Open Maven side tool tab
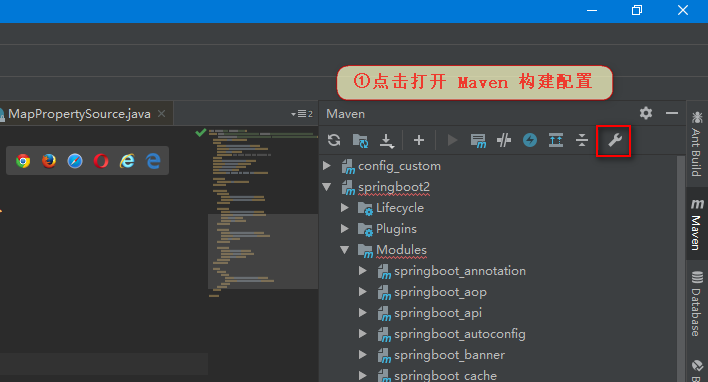Image resolution: width=708 pixels, height=382 pixels. [697, 224]
